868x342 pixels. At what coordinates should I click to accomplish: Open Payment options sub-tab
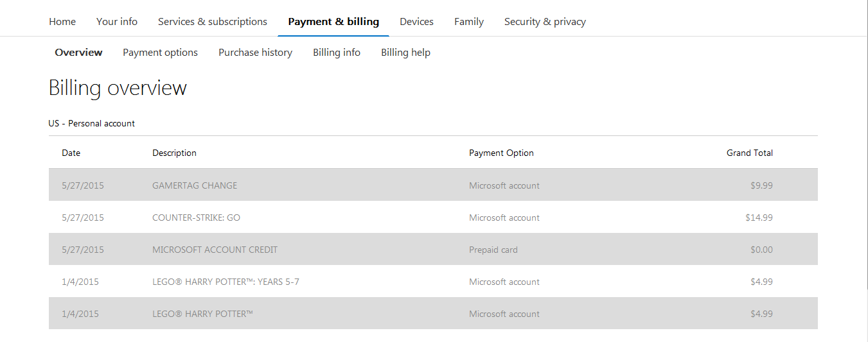click(161, 53)
